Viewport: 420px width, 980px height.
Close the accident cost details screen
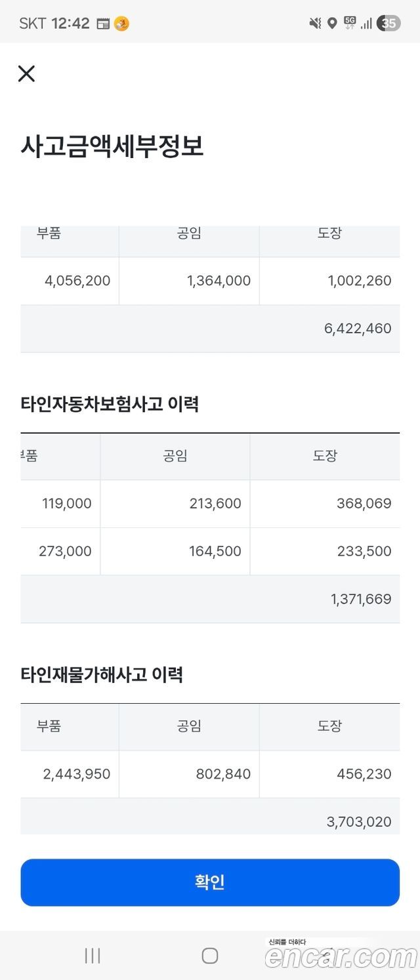click(26, 73)
